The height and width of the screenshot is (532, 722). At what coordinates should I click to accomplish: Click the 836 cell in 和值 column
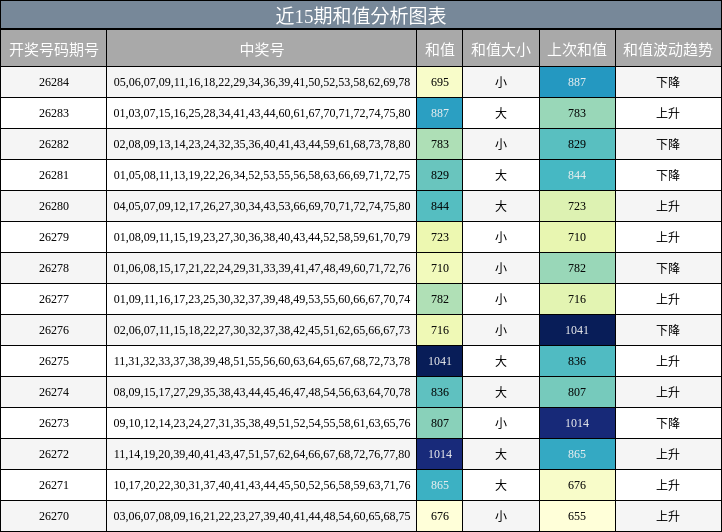click(440, 392)
